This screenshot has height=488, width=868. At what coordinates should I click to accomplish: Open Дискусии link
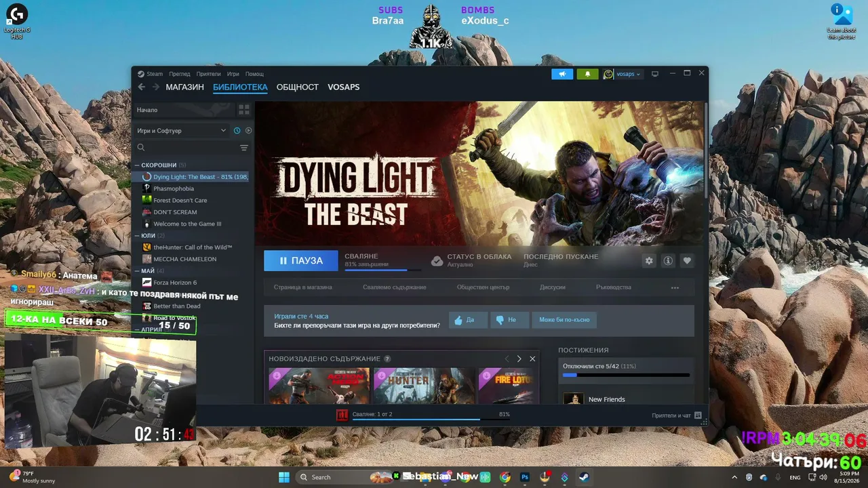553,287
